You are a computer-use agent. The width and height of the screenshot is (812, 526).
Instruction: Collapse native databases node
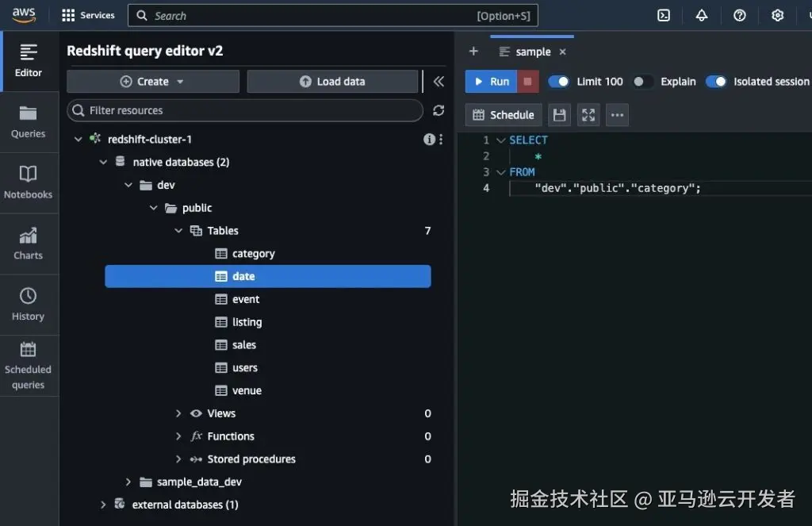103,162
